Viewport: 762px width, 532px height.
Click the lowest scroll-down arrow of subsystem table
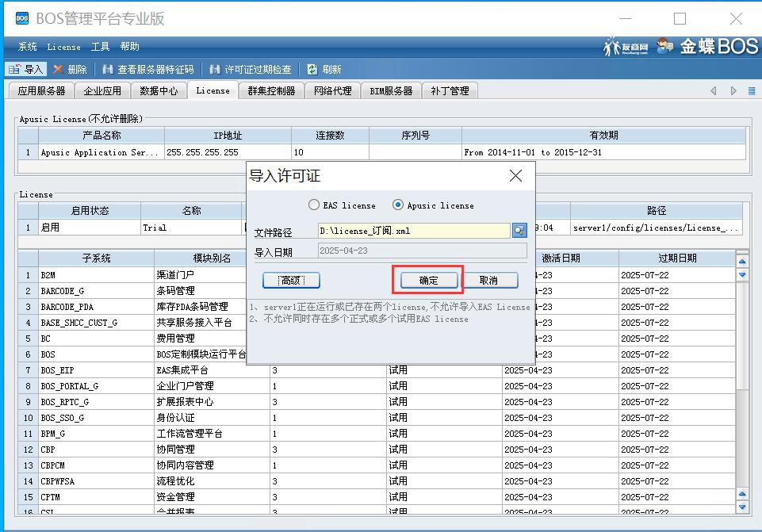pos(742,507)
